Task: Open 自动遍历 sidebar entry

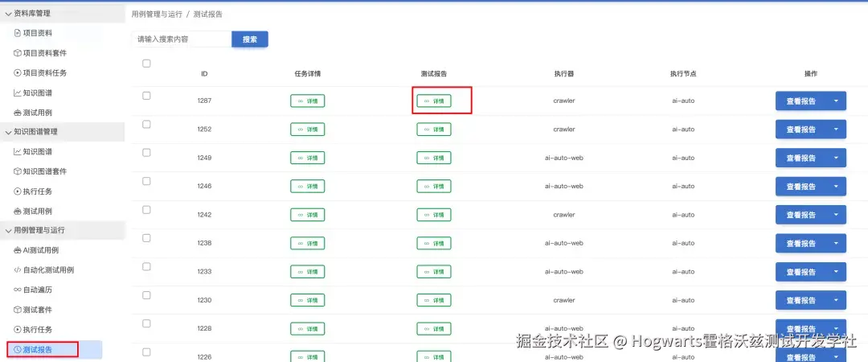Action: (33, 290)
